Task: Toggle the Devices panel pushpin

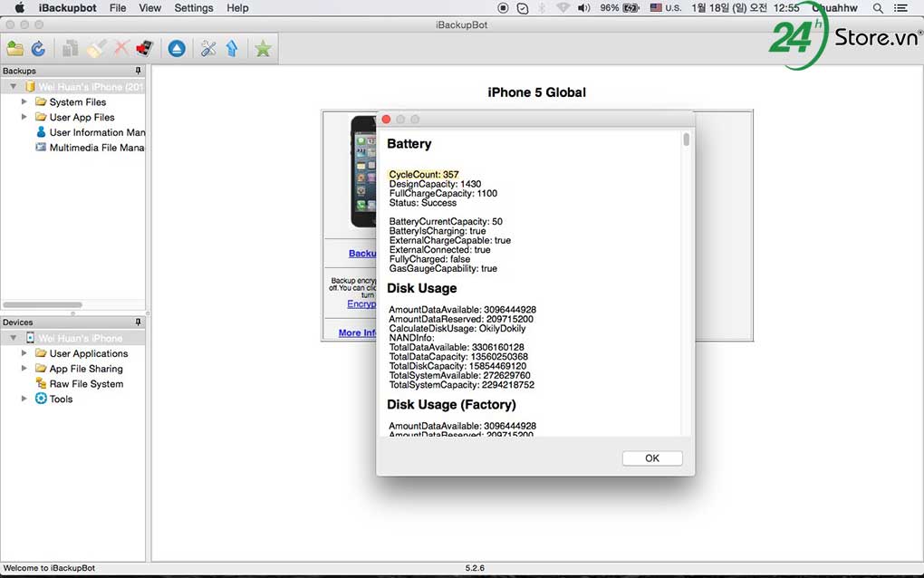Action: [139, 322]
